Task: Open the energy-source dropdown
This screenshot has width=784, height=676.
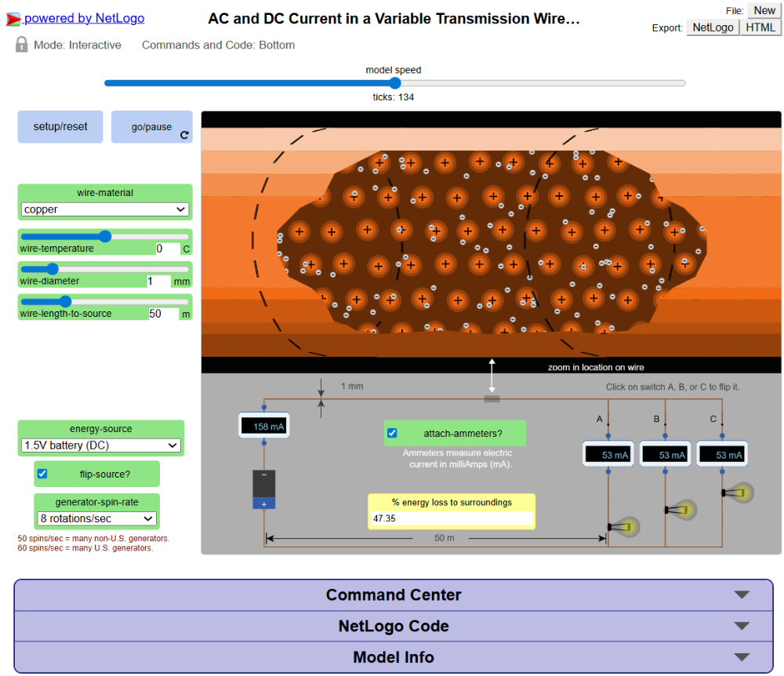Action: (x=101, y=445)
